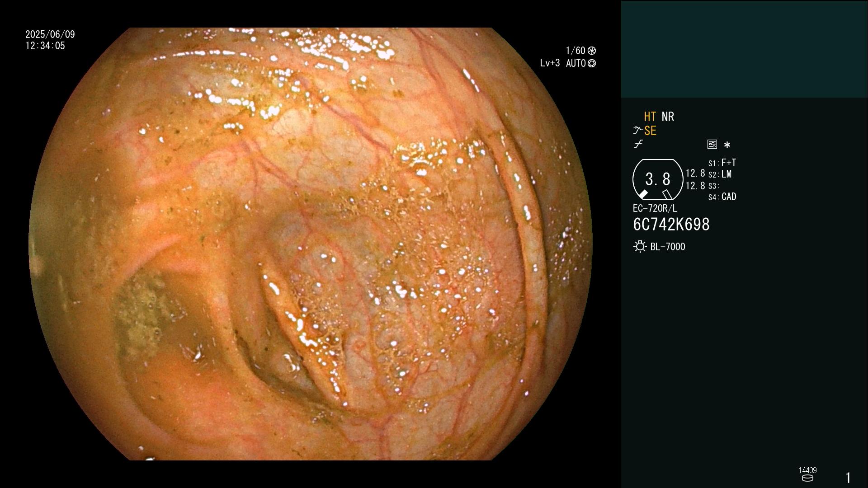Viewport: 868px width, 488px height.
Task: Click the AUTO iris text
Action: [x=576, y=63]
